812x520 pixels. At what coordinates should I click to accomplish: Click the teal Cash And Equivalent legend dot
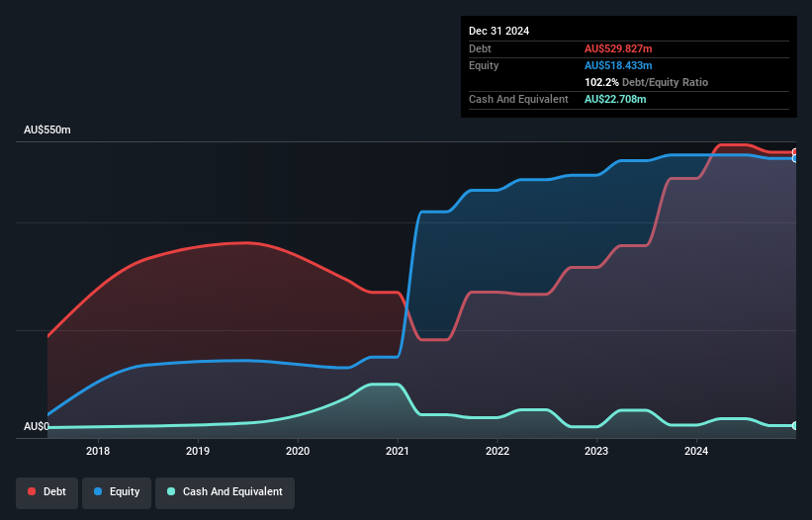[171, 491]
